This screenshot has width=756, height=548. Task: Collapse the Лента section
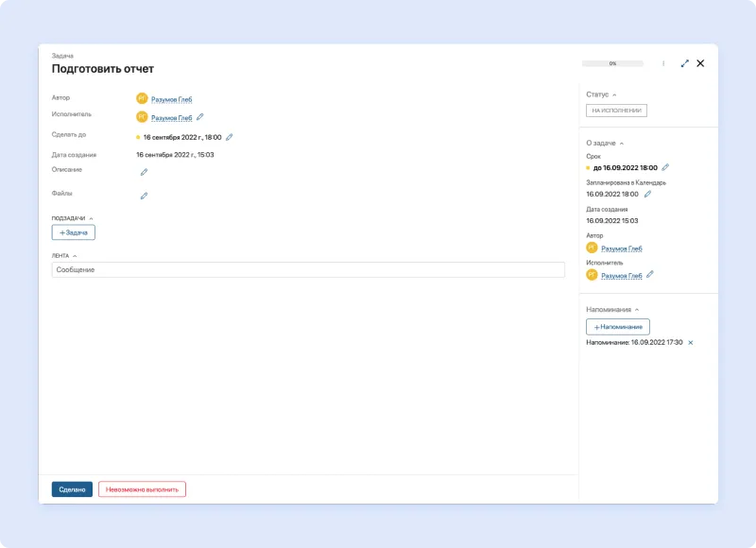(75, 255)
